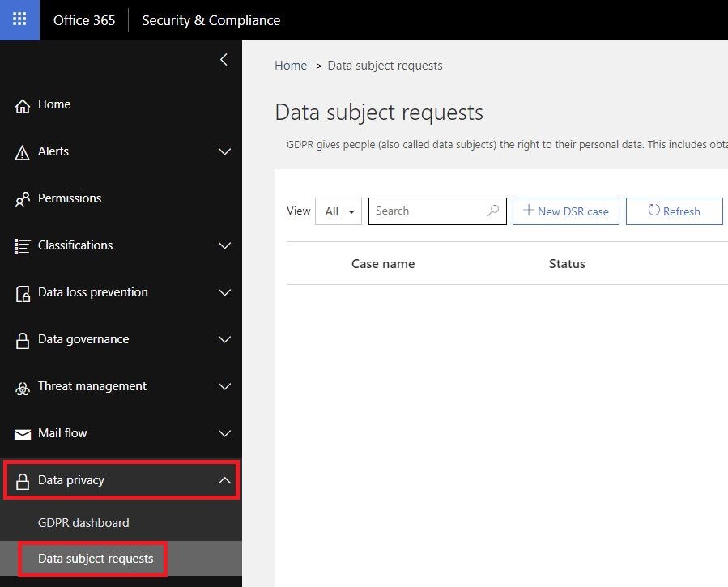Click the New DSR case button
728x587 pixels.
[x=566, y=211]
